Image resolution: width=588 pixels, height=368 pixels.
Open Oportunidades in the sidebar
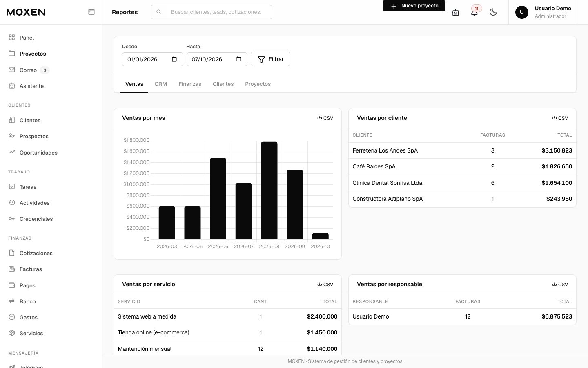[x=51, y=153]
